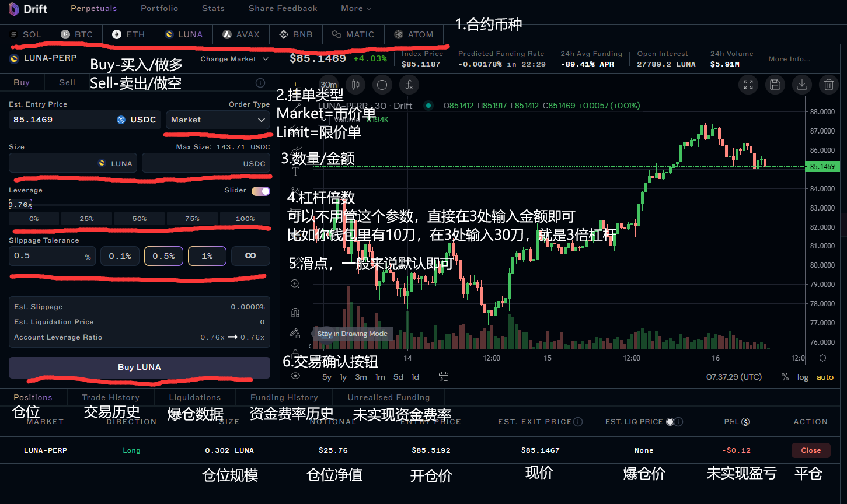This screenshot has width=847, height=504.
Task: Click the trash icon to remove drawings
Action: [x=828, y=85]
